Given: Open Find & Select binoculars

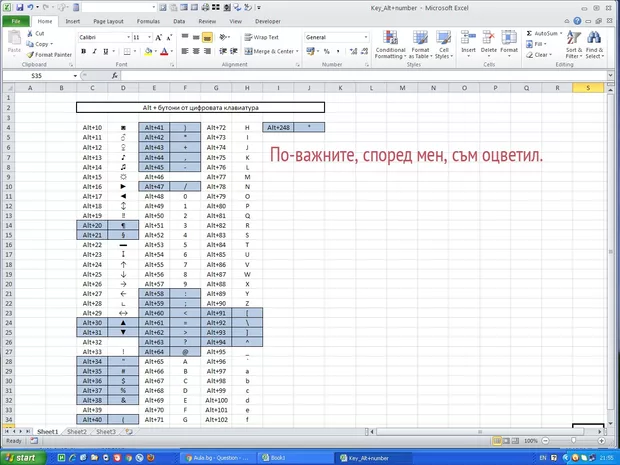Looking at the screenshot, I should tap(594, 45).
